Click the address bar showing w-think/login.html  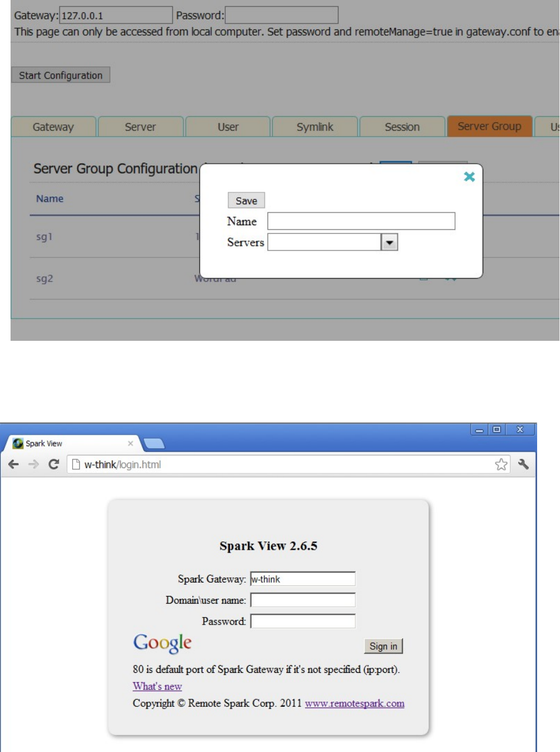(x=287, y=465)
